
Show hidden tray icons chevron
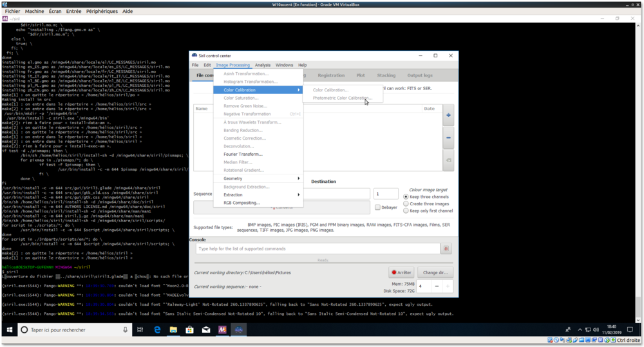click(580, 330)
